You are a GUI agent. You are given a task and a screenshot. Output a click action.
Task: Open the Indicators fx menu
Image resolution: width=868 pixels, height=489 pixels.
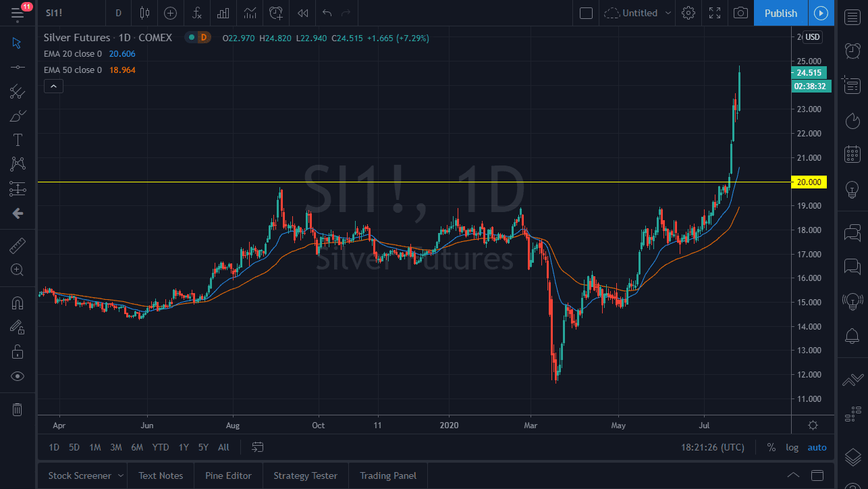[x=196, y=13]
